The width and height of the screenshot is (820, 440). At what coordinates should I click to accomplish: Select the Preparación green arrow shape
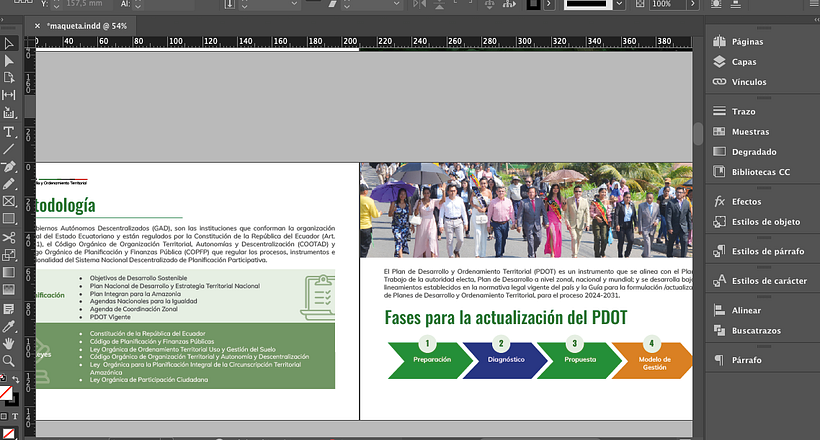(x=430, y=360)
